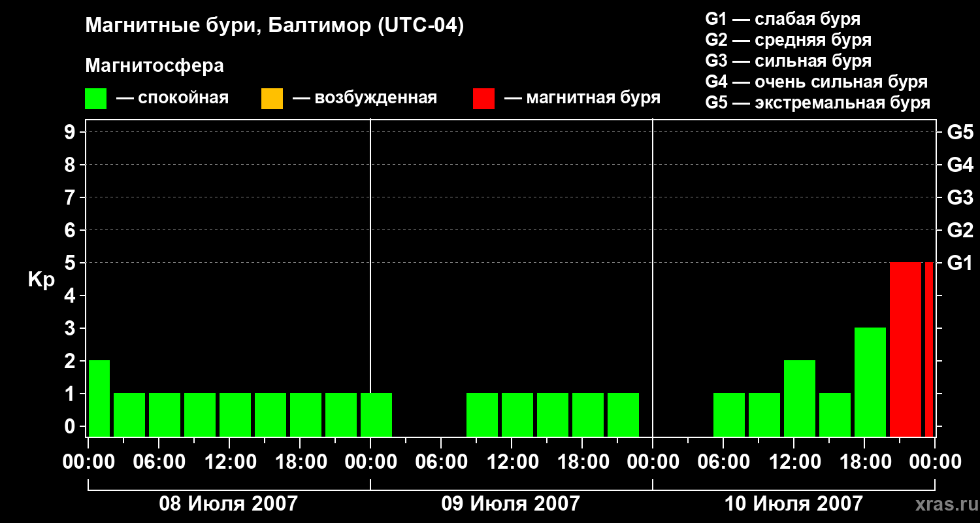Click 'G3 — сильная буря' legend line
Viewport: 980px width, 523px height.
(789, 61)
